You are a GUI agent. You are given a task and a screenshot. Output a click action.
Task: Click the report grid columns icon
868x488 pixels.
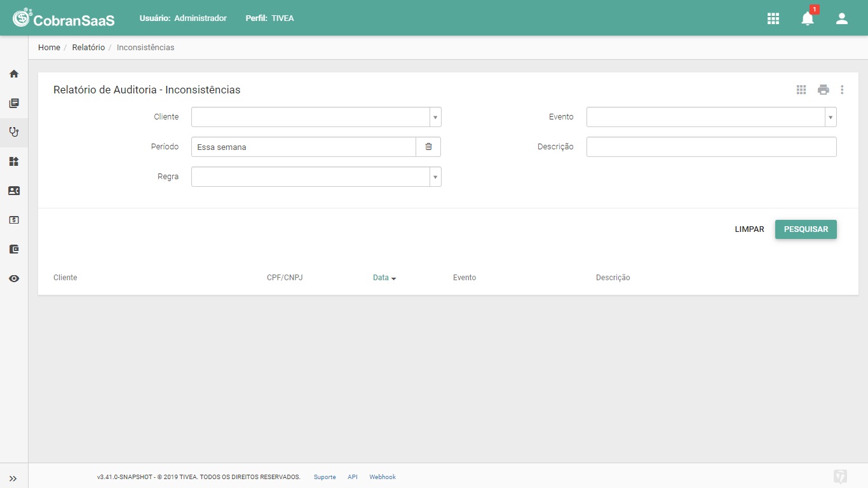[801, 90]
